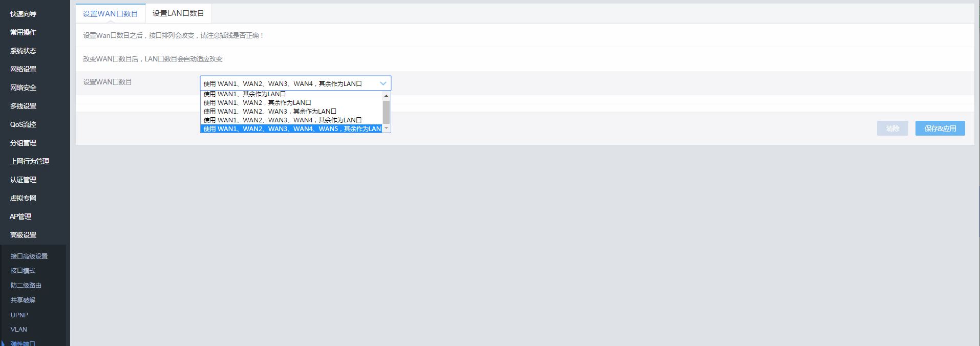Viewport: 980px width, 346px height.
Task: Click the dropdown list scroll-up arrow
Action: pyautogui.click(x=387, y=96)
